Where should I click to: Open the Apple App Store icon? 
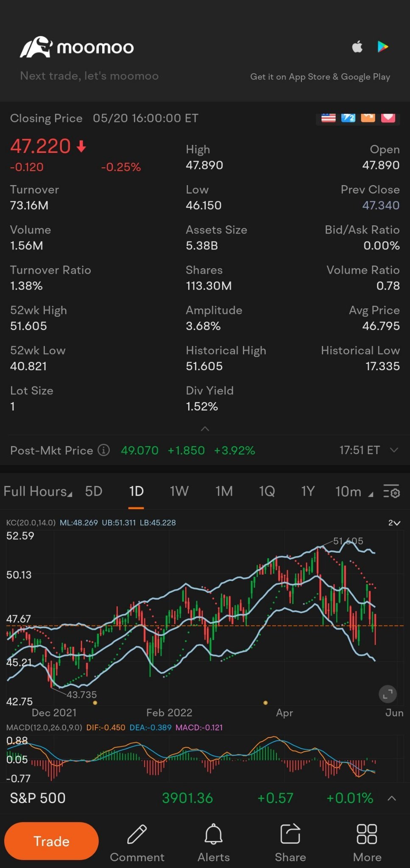357,47
